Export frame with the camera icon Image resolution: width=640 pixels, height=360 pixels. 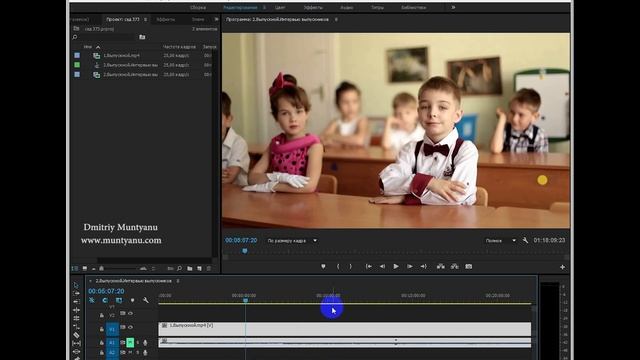469,267
